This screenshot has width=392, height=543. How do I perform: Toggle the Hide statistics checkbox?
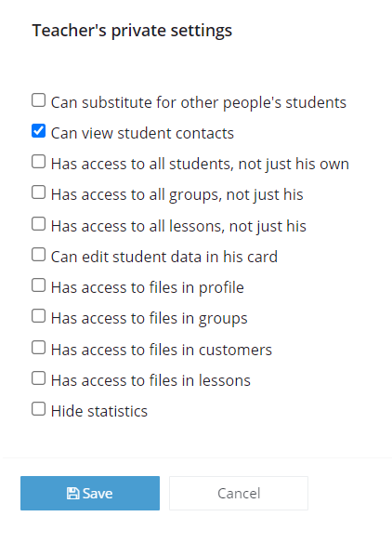38,409
